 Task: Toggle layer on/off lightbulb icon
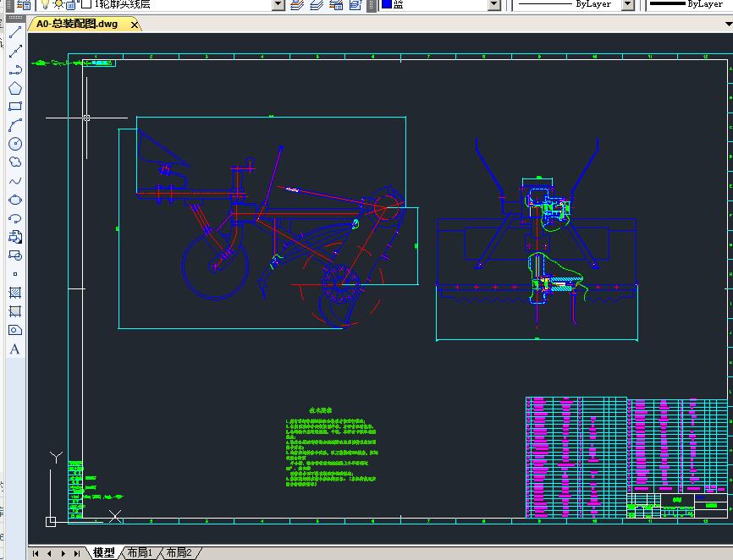(46, 4)
